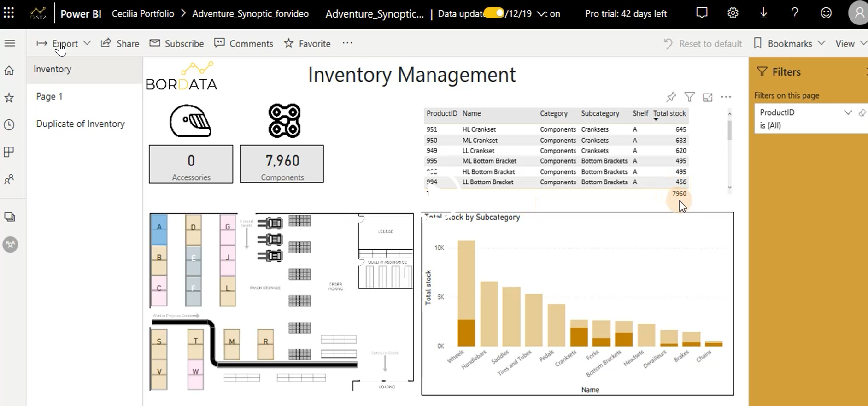Select the Wheels bar in chart
The image size is (868, 406).
click(x=466, y=293)
